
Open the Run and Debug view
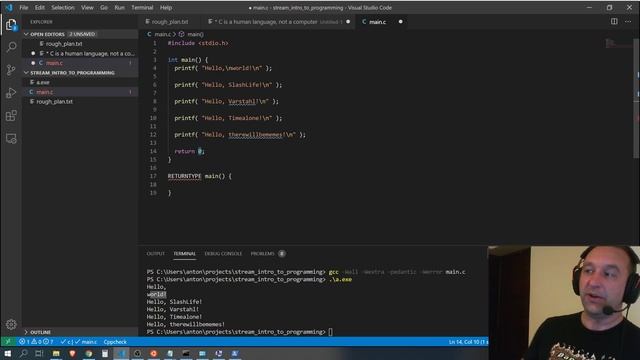coord(11,93)
